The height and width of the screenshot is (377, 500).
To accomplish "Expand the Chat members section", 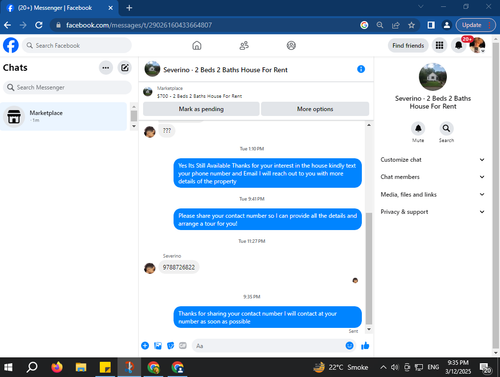I will click(x=433, y=177).
